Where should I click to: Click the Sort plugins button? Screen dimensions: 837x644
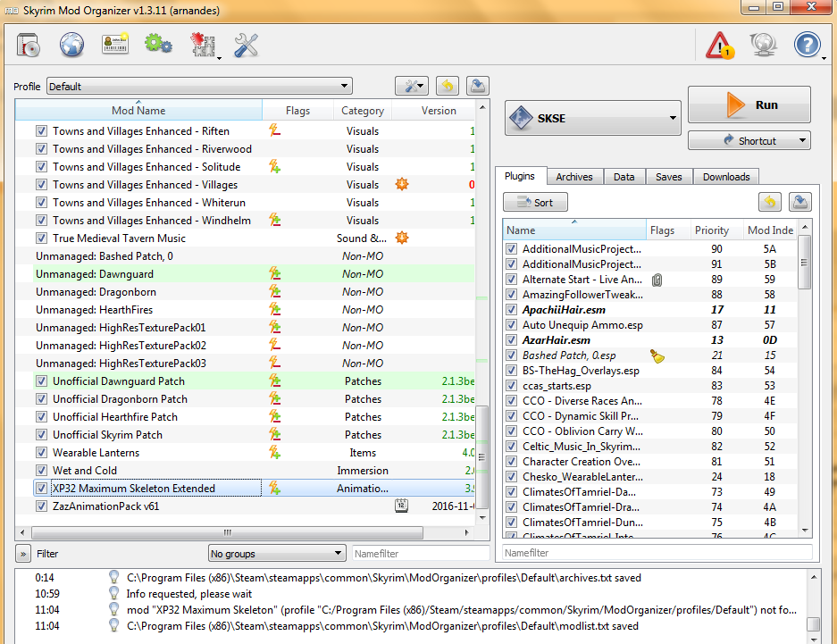click(535, 202)
